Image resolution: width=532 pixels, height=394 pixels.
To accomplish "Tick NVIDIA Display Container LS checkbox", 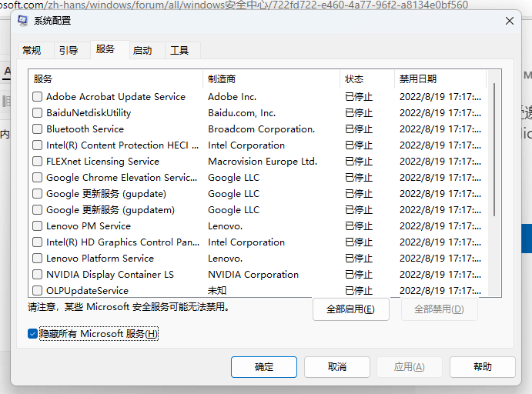I will click(37, 274).
